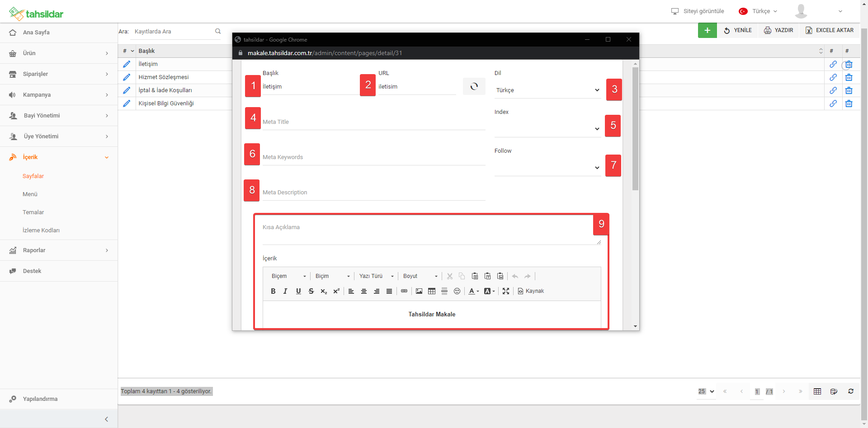Click paste as plain text icon

487,276
